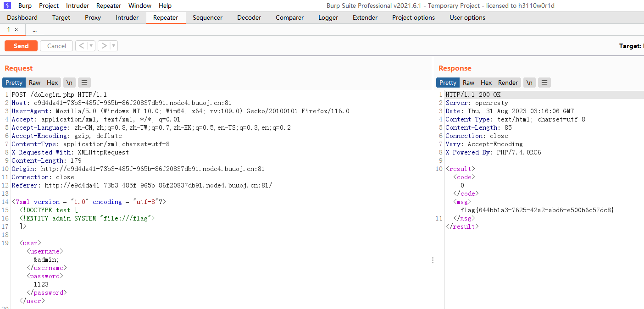Click the Host header line in request
Image resolution: width=644 pixels, height=309 pixels.
[x=122, y=103]
